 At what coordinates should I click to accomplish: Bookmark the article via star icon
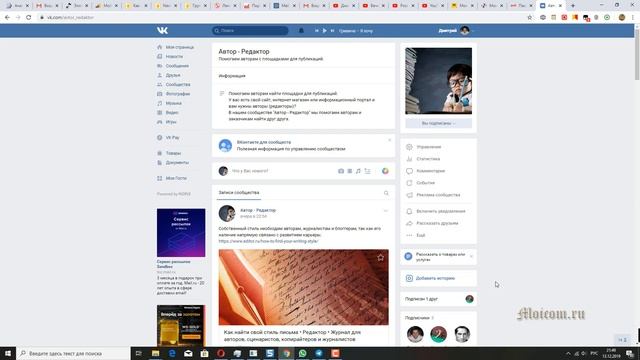coord(380,258)
